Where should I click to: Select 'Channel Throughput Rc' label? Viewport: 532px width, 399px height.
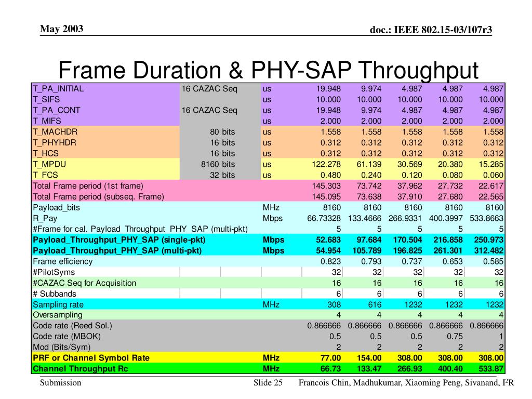point(80,369)
